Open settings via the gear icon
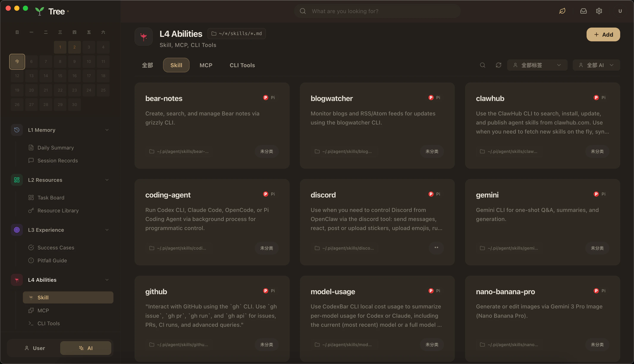 [x=599, y=11]
